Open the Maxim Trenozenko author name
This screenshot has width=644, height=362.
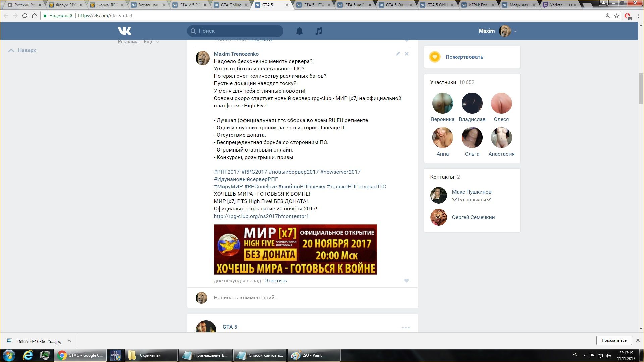pyautogui.click(x=236, y=54)
